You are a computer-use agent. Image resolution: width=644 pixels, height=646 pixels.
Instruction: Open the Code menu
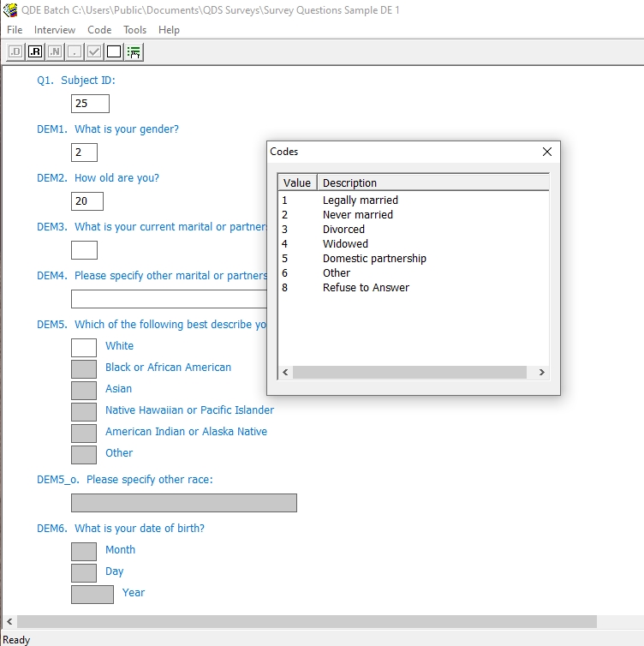tap(99, 30)
